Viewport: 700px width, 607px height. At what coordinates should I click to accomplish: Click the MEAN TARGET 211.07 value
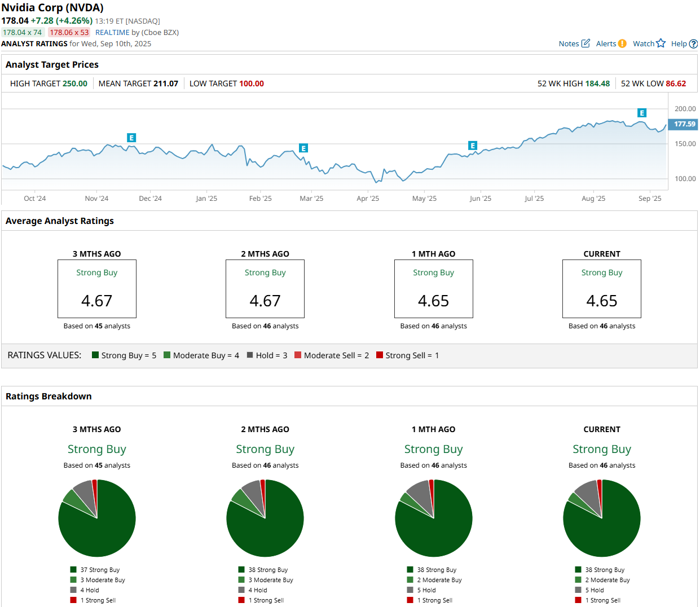[166, 83]
